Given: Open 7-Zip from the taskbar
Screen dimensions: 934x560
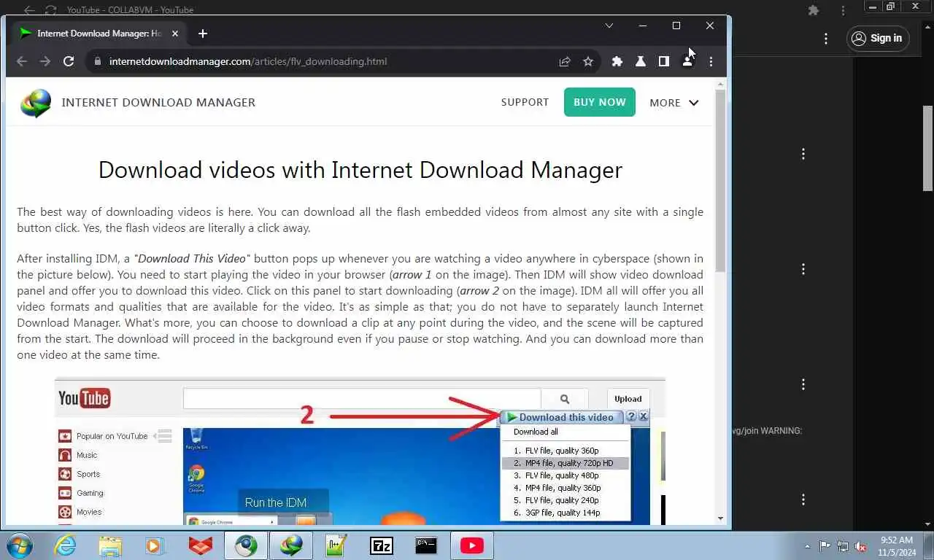Looking at the screenshot, I should tap(382, 545).
